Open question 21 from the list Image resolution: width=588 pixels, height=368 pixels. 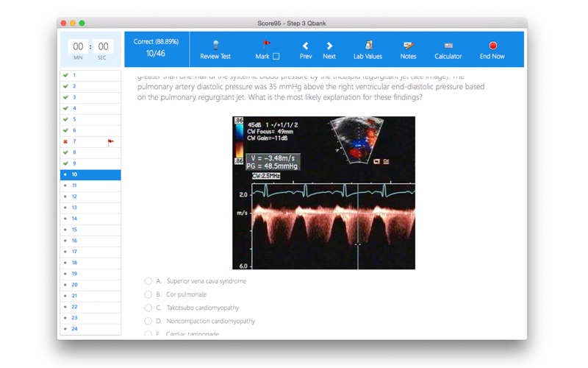pos(90,296)
